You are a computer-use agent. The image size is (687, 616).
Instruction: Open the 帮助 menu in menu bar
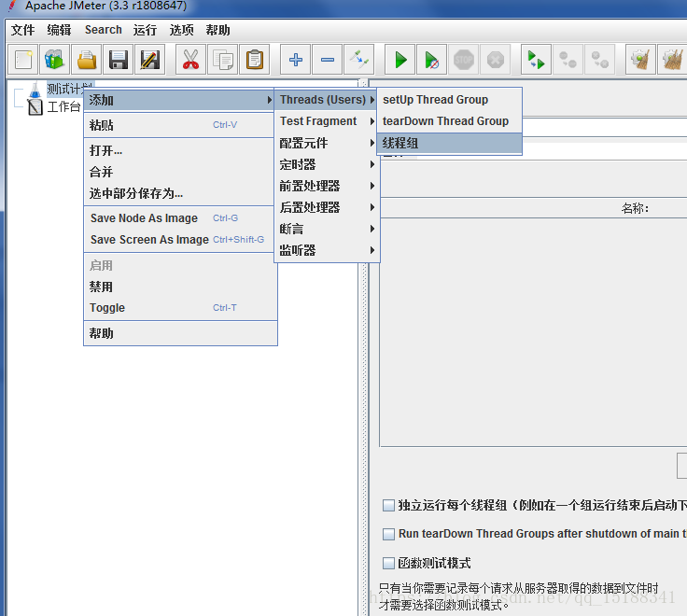[217, 30]
